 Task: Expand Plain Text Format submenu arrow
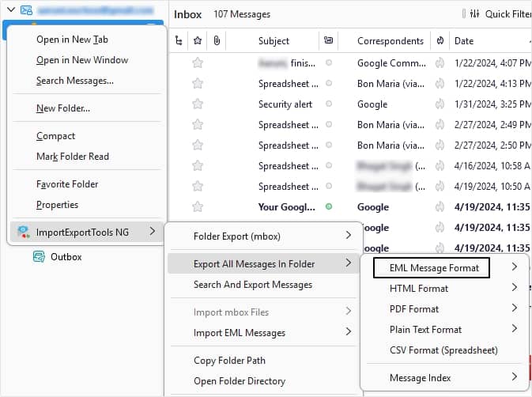pos(515,328)
